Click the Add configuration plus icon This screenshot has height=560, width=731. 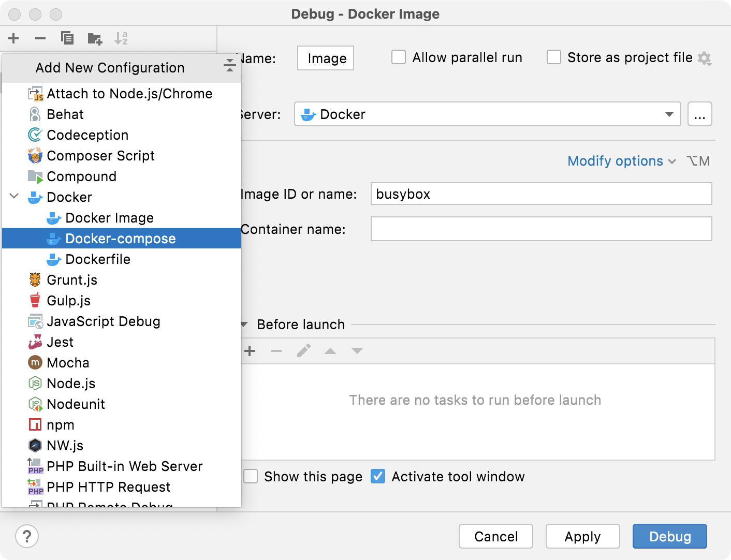14,38
